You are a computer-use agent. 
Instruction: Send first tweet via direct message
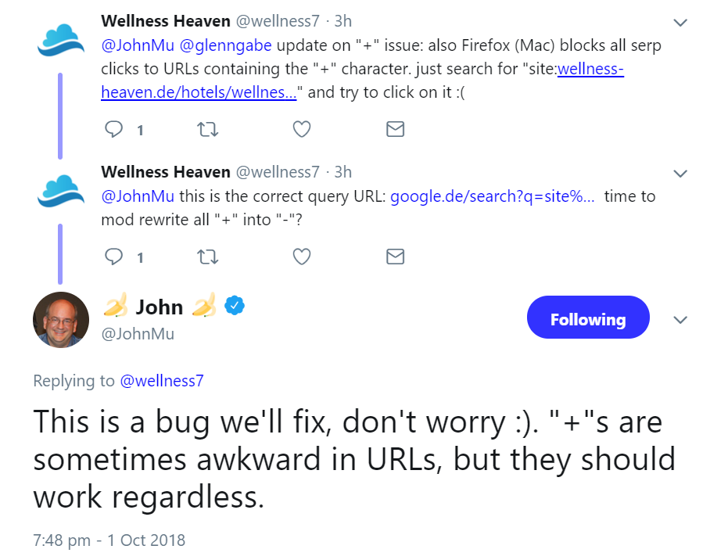click(396, 129)
